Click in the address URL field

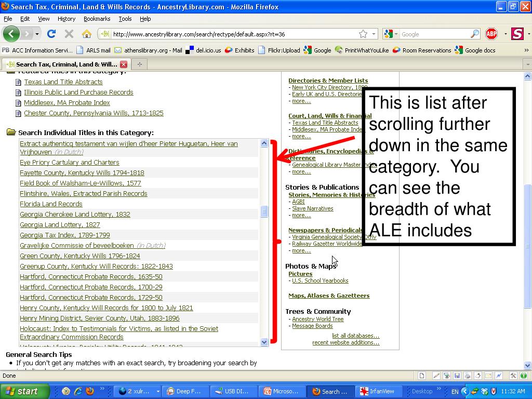click(234, 34)
